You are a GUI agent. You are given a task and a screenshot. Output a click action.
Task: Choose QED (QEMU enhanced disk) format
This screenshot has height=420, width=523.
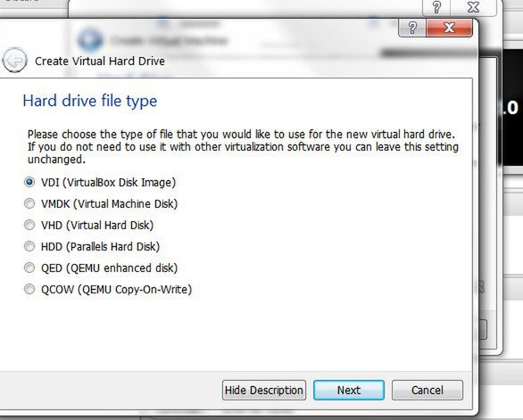click(x=101, y=268)
